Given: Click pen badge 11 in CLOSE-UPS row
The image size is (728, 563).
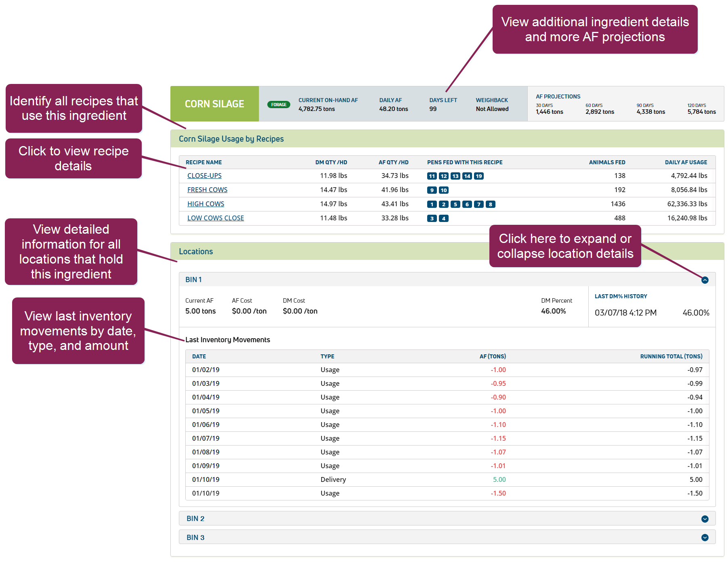Looking at the screenshot, I should coord(432,176).
